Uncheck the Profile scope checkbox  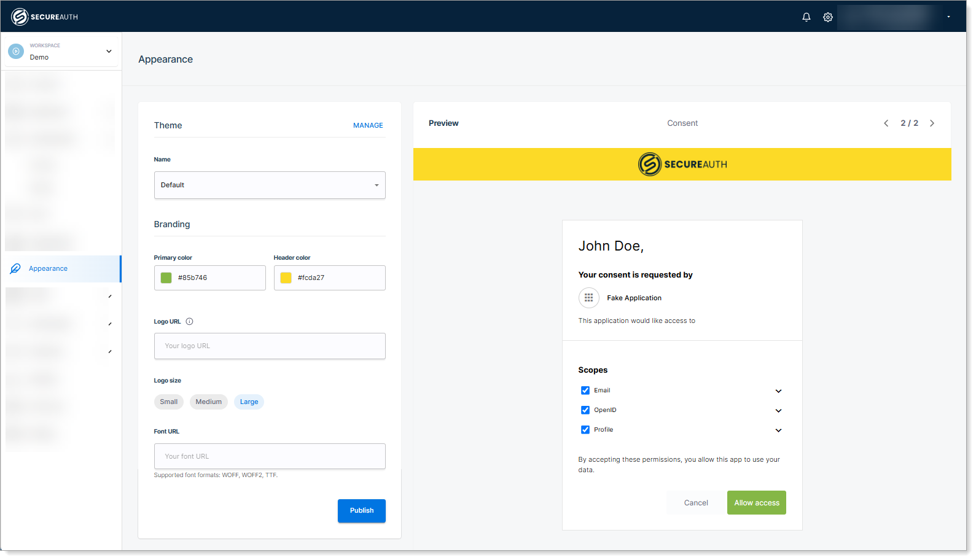[585, 430]
